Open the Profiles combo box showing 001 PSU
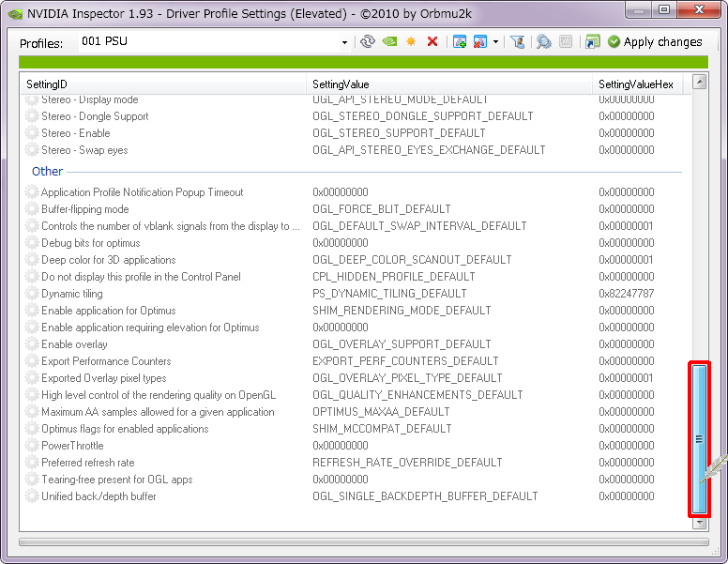Image resolution: width=728 pixels, height=564 pixels. click(x=344, y=42)
